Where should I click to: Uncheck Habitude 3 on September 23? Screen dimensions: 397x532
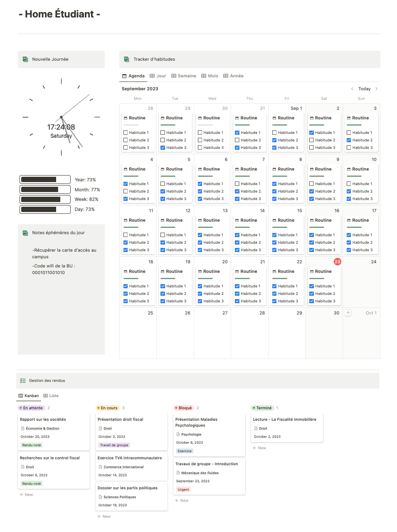(x=311, y=301)
